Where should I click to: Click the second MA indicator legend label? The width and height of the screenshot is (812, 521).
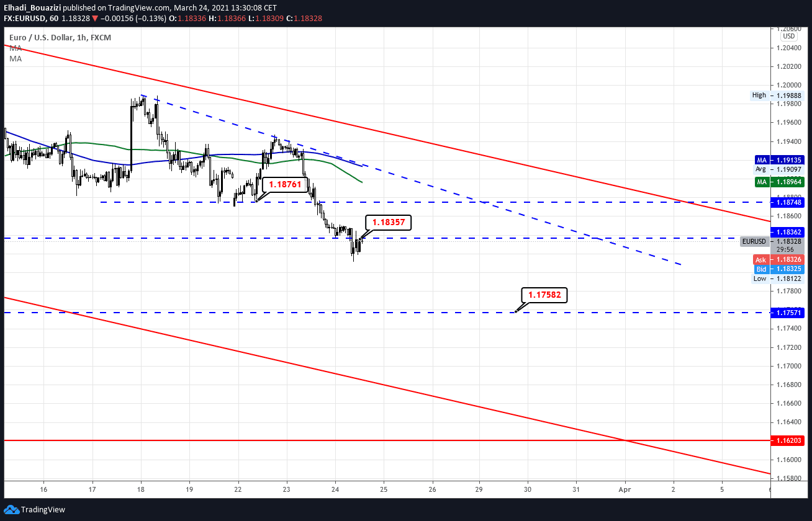(16, 58)
